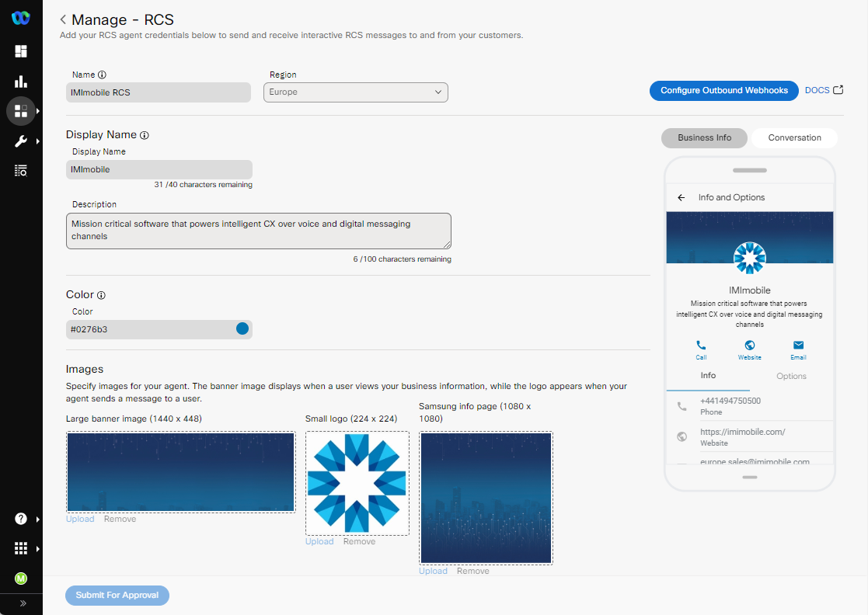Select the Options tab in phone preview
Image resolution: width=868 pixels, height=615 pixels.
point(791,376)
